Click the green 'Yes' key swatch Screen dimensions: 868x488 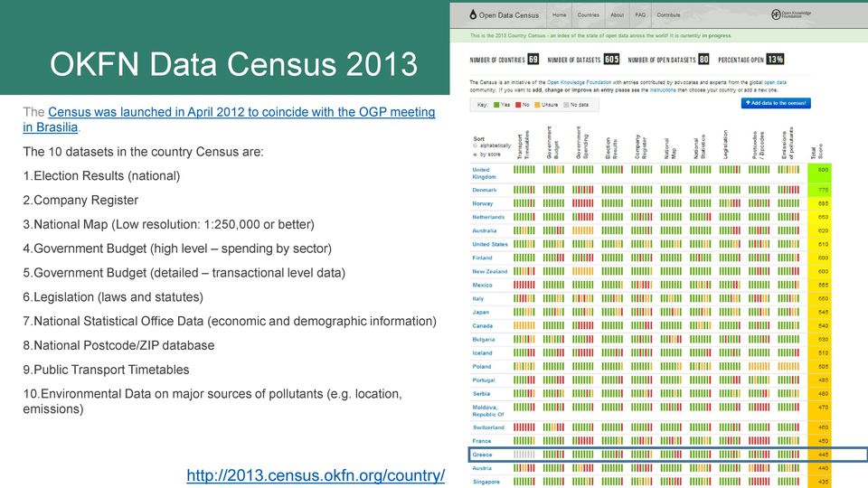point(496,105)
